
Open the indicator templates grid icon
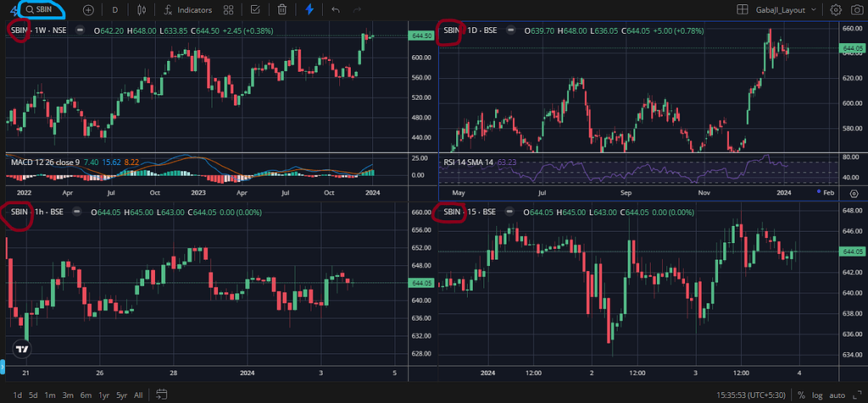229,10
